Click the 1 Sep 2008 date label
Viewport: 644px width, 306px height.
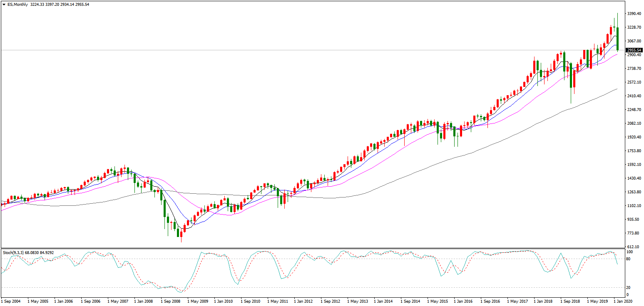point(171,301)
